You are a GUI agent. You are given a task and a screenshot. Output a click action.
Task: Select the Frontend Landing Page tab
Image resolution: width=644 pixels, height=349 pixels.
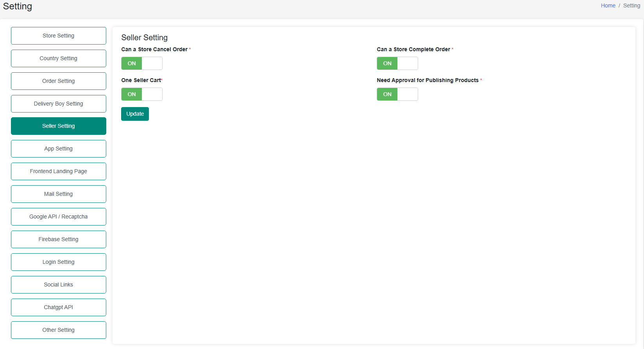click(x=59, y=171)
